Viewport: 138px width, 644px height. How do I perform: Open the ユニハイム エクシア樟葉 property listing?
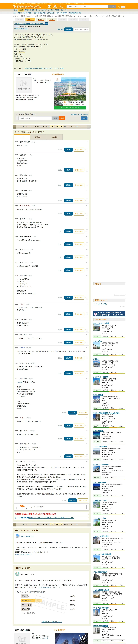pos(101,323)
